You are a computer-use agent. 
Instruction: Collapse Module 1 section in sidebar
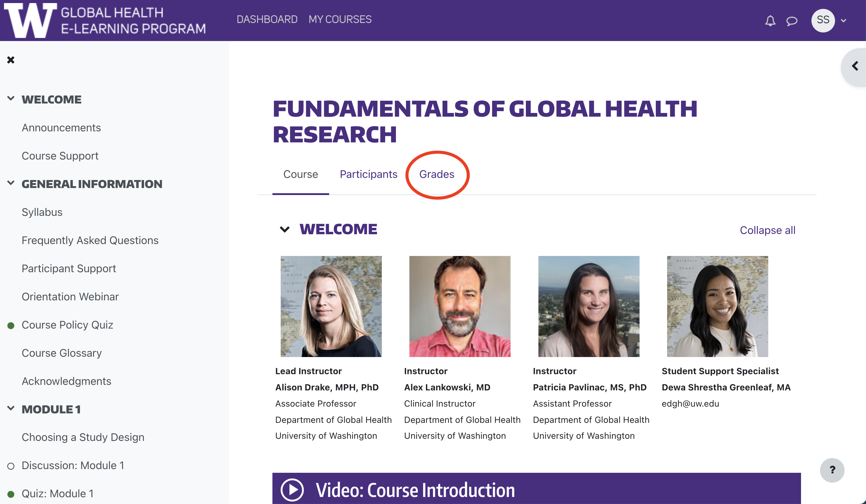click(11, 408)
